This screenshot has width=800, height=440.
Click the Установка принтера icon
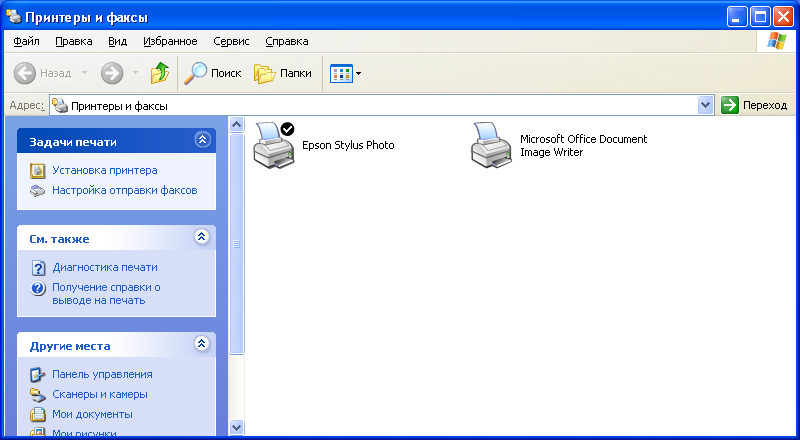tap(38, 170)
